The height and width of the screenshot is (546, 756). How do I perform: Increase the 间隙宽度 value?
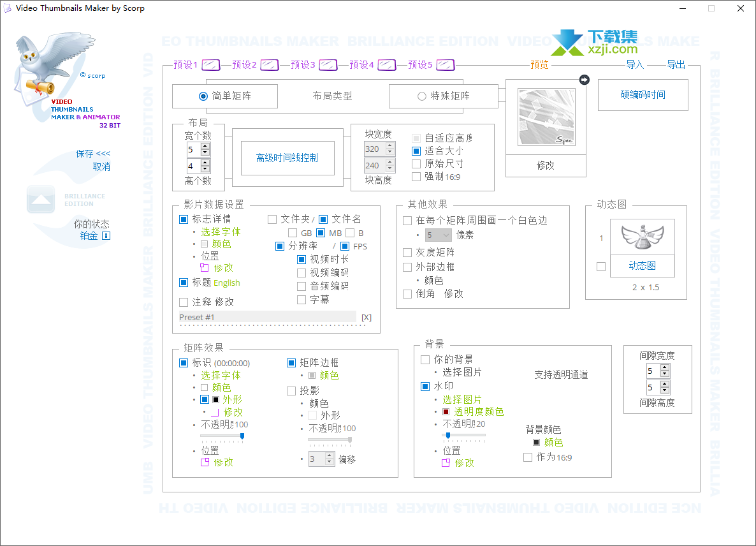click(665, 367)
